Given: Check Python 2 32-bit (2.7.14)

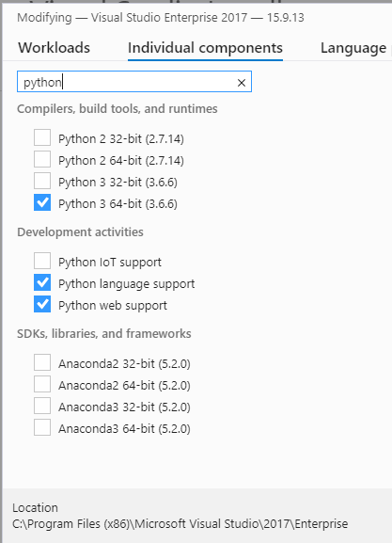Looking at the screenshot, I should point(42,137).
